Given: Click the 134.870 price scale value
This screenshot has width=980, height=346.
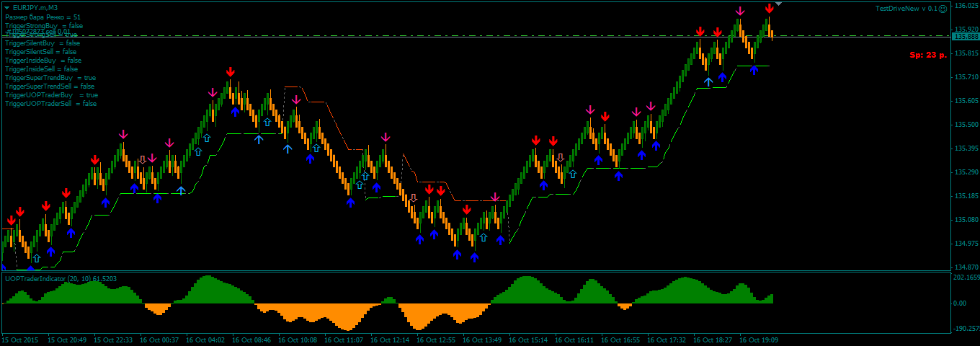Looking at the screenshot, I should coord(966,267).
